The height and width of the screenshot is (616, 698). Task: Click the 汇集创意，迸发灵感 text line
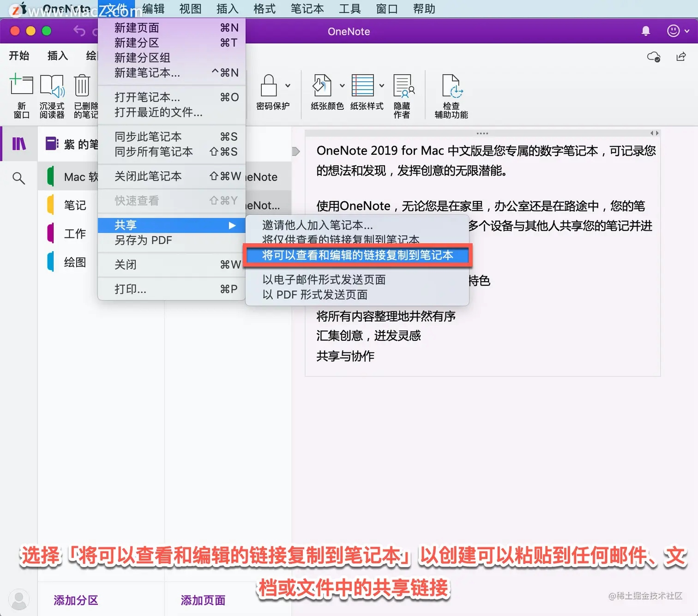pyautogui.click(x=368, y=336)
